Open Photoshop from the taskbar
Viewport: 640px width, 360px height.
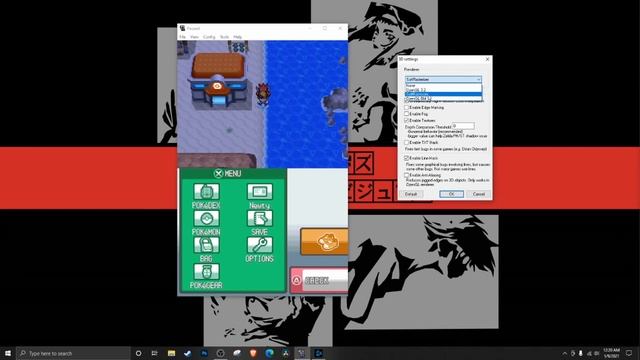coord(204,353)
